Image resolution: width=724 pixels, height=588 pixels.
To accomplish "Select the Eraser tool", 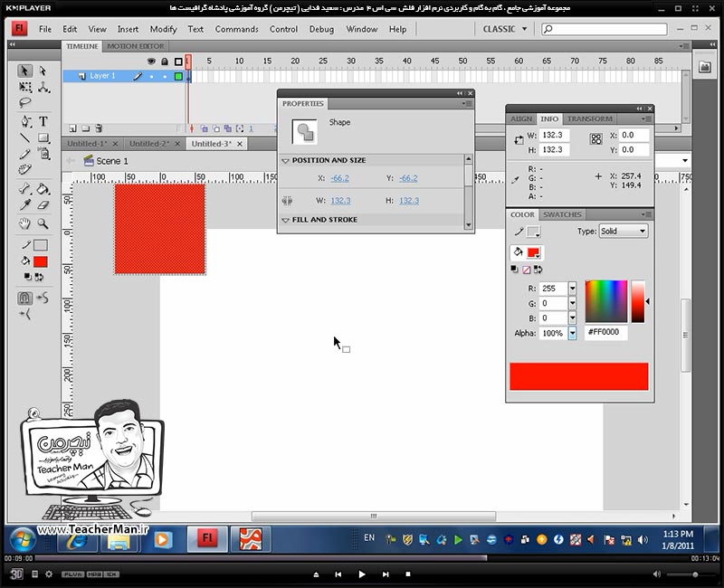I will (x=43, y=204).
